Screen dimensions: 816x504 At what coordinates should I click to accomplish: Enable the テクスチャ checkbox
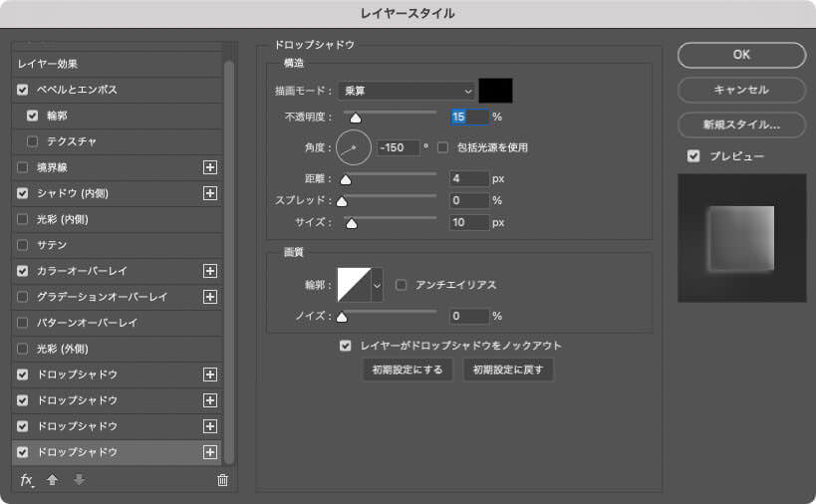point(32,141)
